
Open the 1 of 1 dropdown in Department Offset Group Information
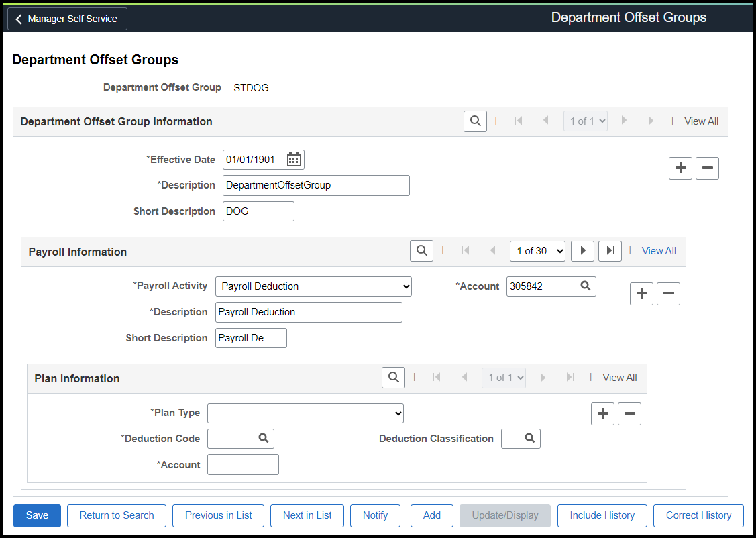click(x=586, y=121)
